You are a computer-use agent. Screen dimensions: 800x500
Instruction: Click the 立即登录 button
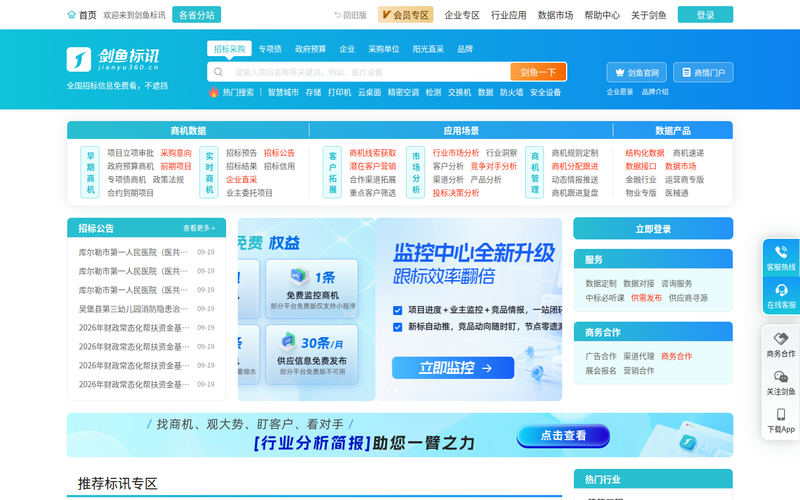click(x=653, y=229)
